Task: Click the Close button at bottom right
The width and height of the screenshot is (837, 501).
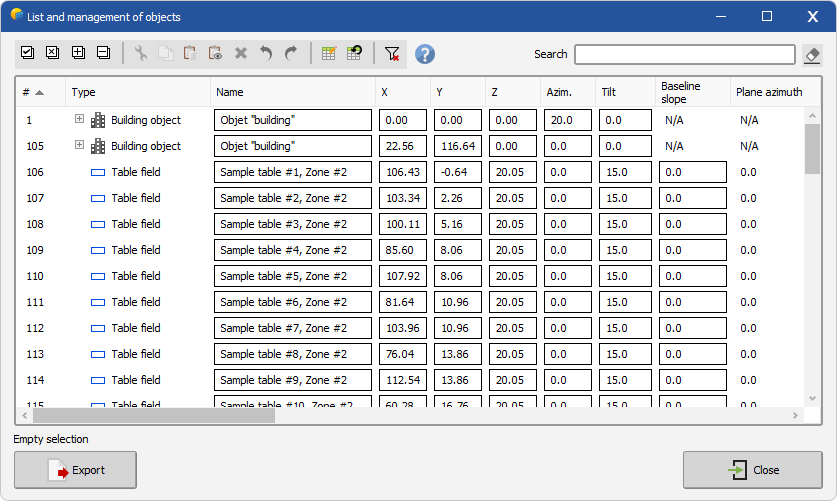Action: [x=753, y=470]
